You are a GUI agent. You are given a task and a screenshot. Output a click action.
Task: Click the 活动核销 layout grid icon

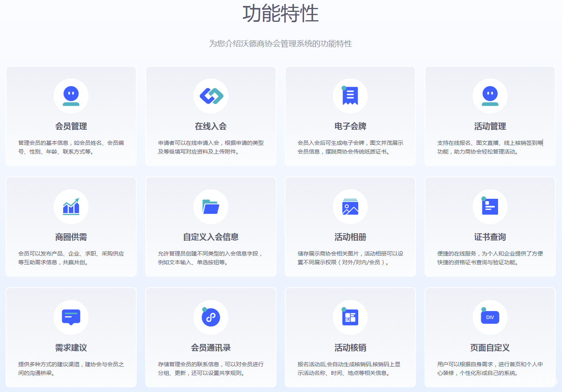pos(350,317)
